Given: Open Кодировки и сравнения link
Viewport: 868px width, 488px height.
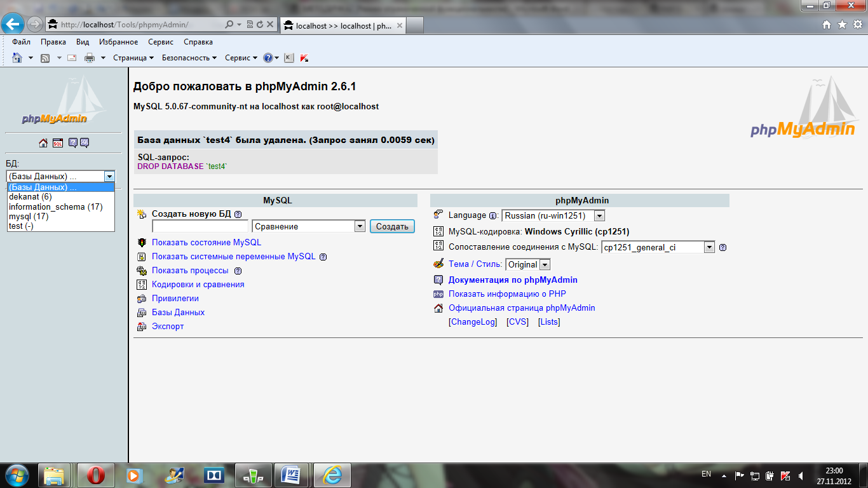Looking at the screenshot, I should point(198,285).
